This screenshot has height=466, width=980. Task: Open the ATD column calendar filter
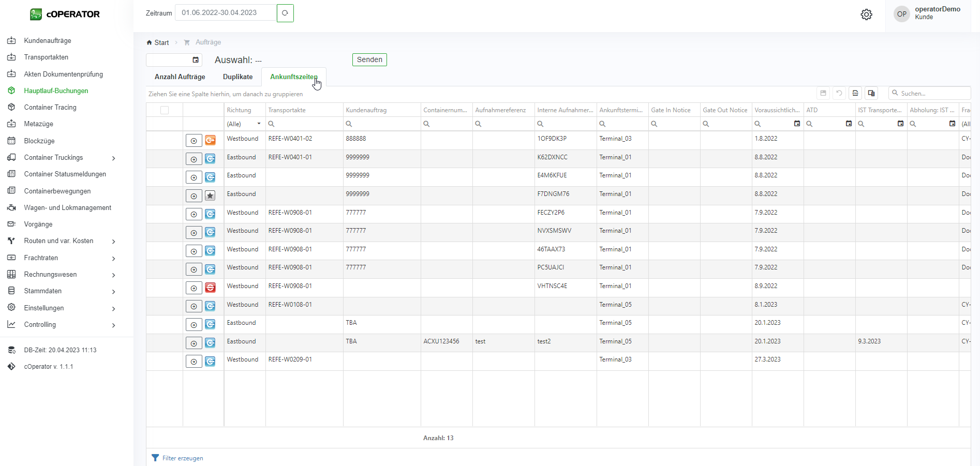(x=849, y=124)
